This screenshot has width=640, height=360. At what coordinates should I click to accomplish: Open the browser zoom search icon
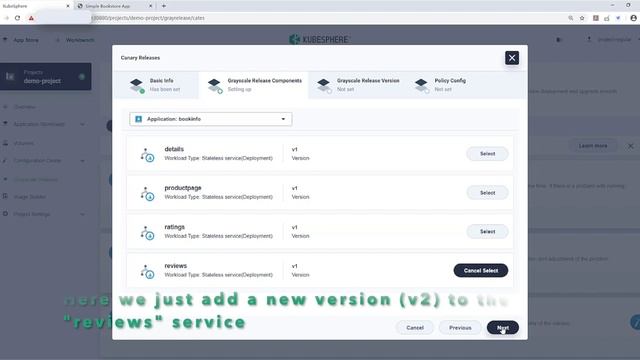pyautogui.click(x=570, y=18)
